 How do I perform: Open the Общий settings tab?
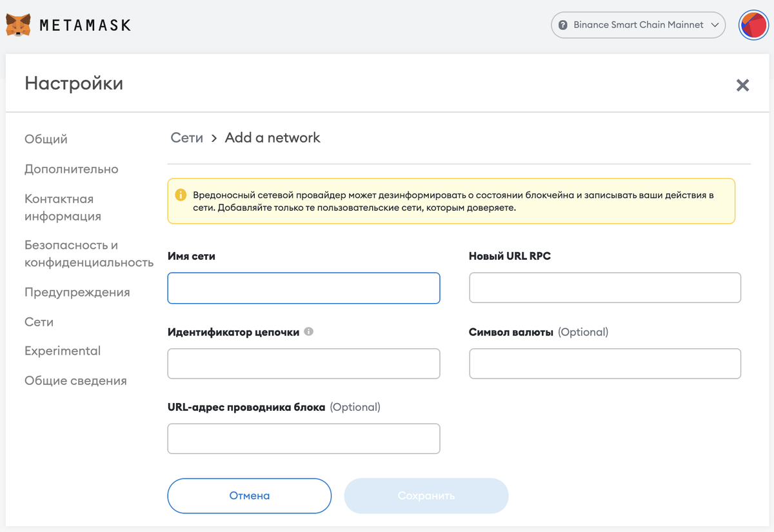46,139
